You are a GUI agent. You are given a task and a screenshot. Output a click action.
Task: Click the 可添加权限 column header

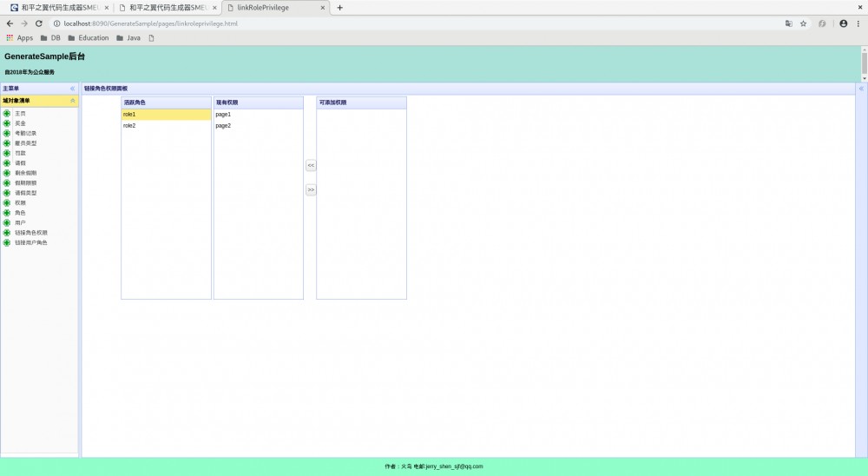[x=361, y=102]
